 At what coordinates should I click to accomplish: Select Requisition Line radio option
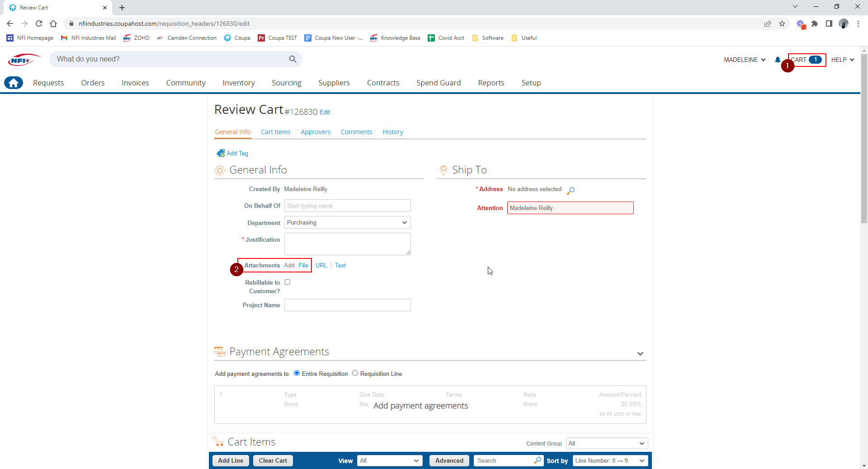pos(355,373)
